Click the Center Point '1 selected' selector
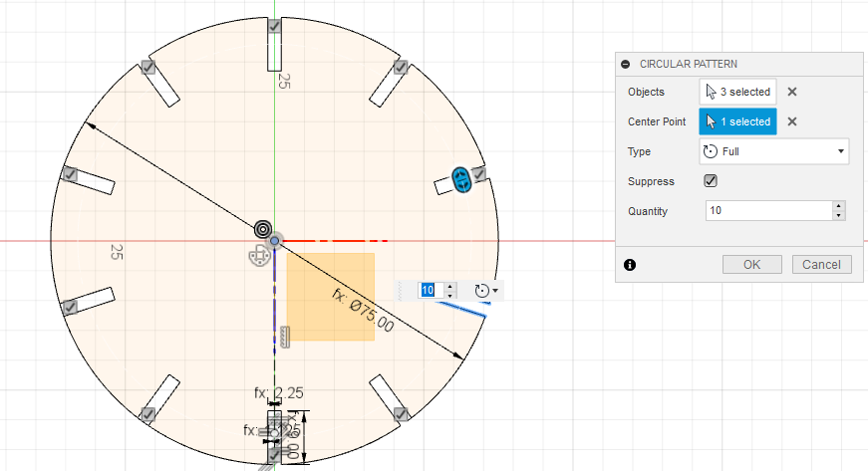This screenshot has width=868, height=471. point(737,121)
